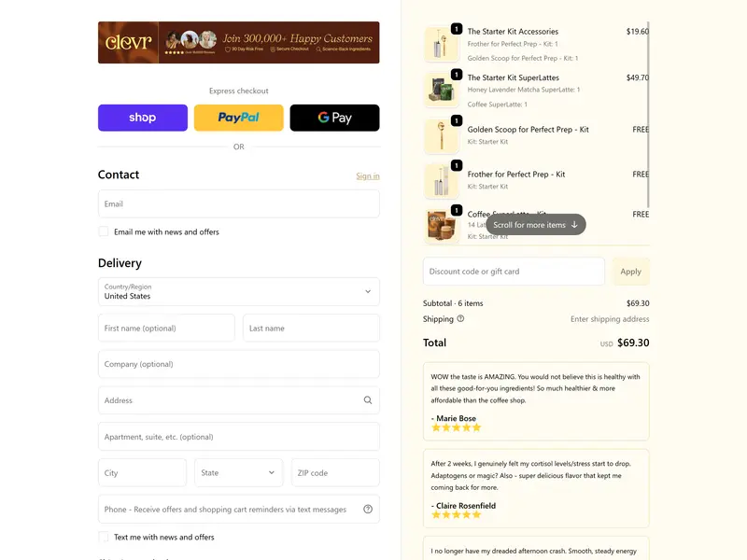
Task: Click the order items list scrollbar
Action: pyautogui.click(x=648, y=114)
